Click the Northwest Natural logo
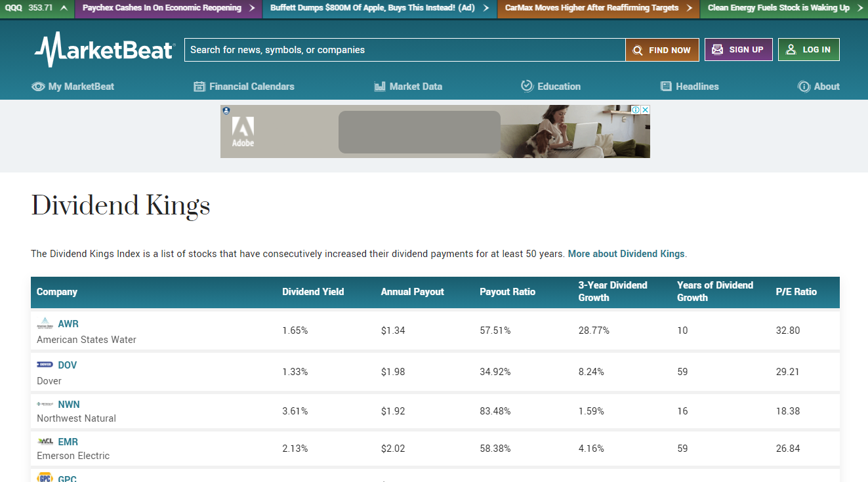Image resolution: width=868 pixels, height=482 pixels. point(45,404)
